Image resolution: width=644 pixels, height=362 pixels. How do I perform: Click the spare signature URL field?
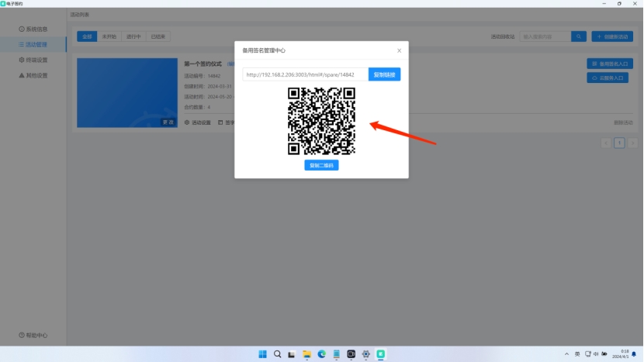(305, 74)
